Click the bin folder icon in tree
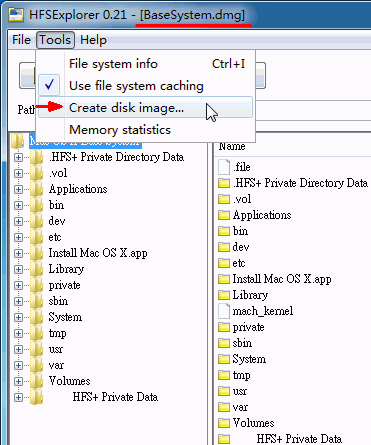The image size is (371, 445). click(36, 205)
